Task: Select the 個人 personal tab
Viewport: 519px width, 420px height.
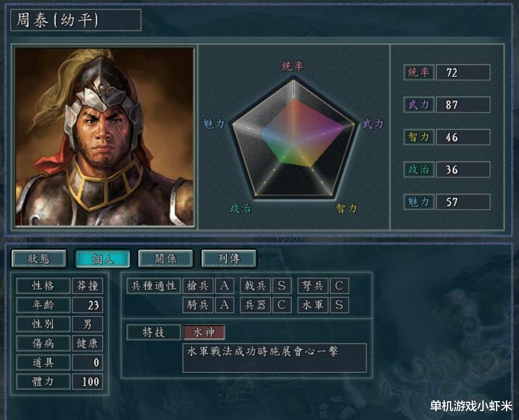Action: [103, 259]
